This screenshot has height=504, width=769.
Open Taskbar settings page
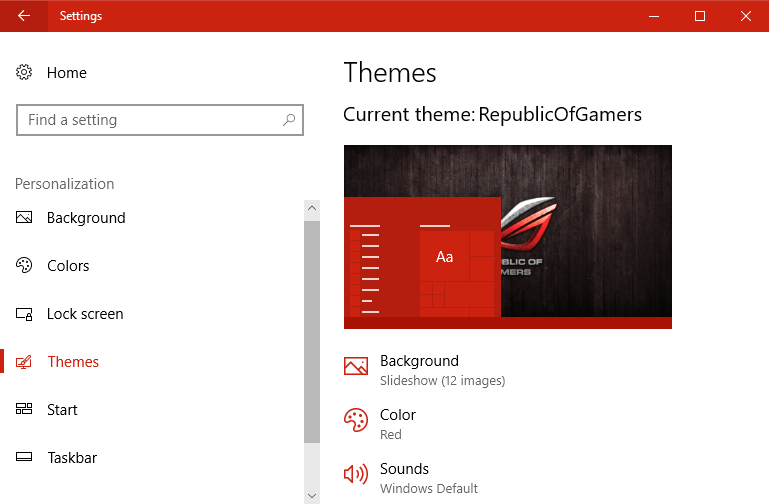coord(72,458)
